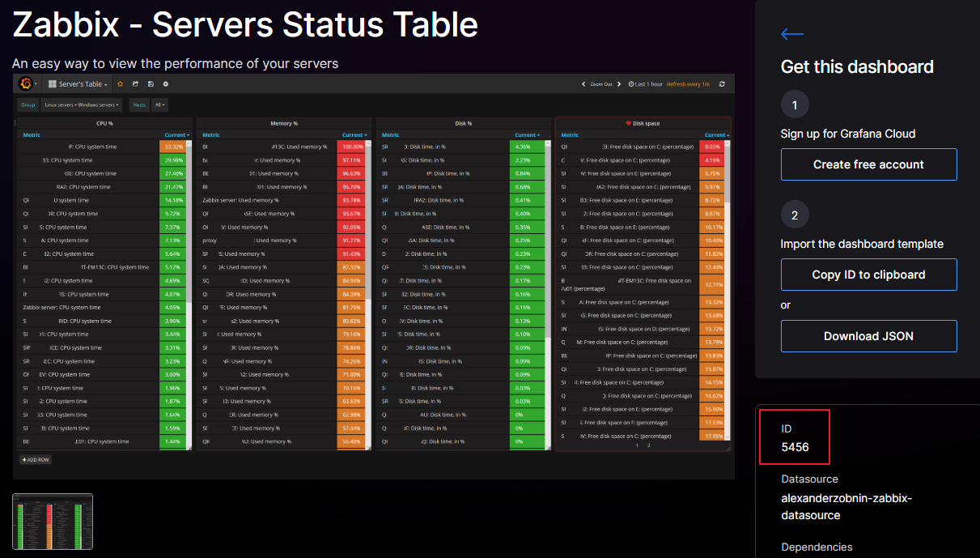Click the right arrow beside Zoom Out
980x558 pixels.
[619, 84]
